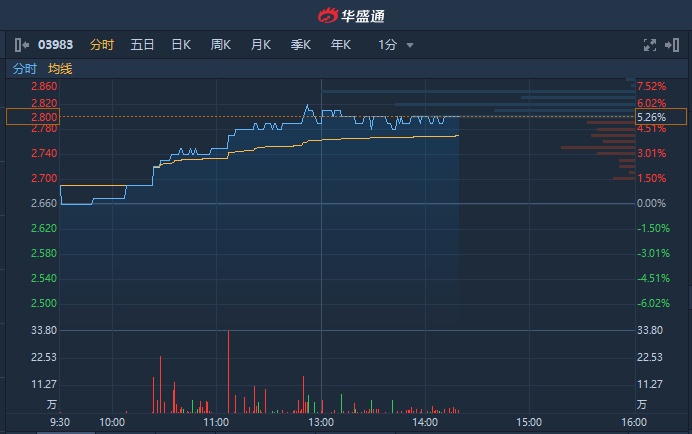Screen dimensions: 692x434
Task: Click the 13:00 time axis marker
Action: [321, 423]
